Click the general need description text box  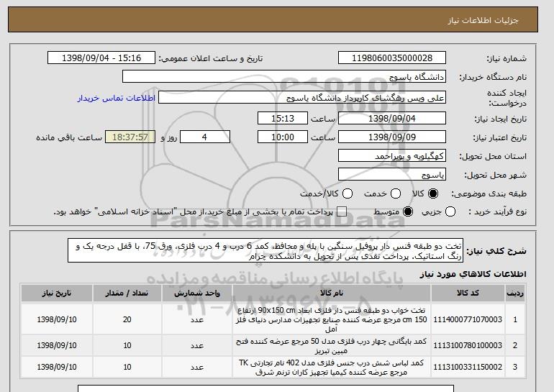(x=265, y=250)
